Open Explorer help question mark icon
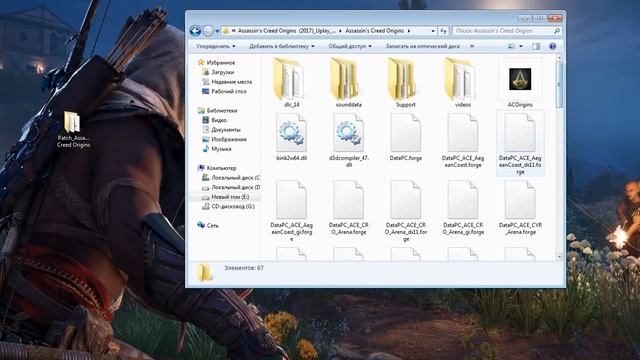The width and height of the screenshot is (640, 360). click(552, 46)
